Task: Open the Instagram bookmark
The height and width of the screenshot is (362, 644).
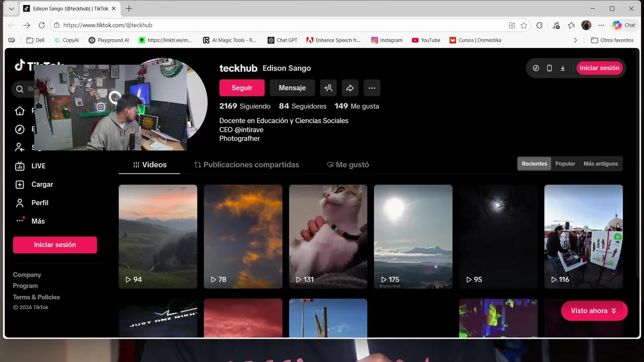Action: [x=387, y=40]
